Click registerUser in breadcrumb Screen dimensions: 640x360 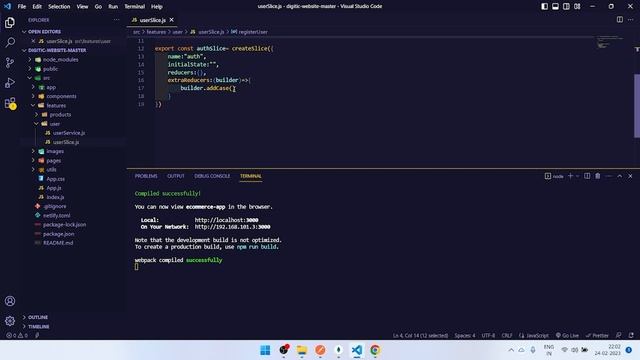[253, 32]
